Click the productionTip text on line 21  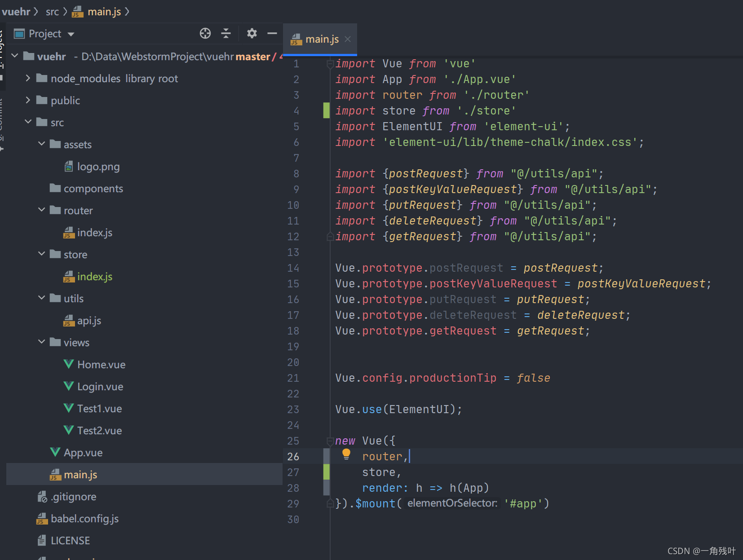[x=453, y=378]
